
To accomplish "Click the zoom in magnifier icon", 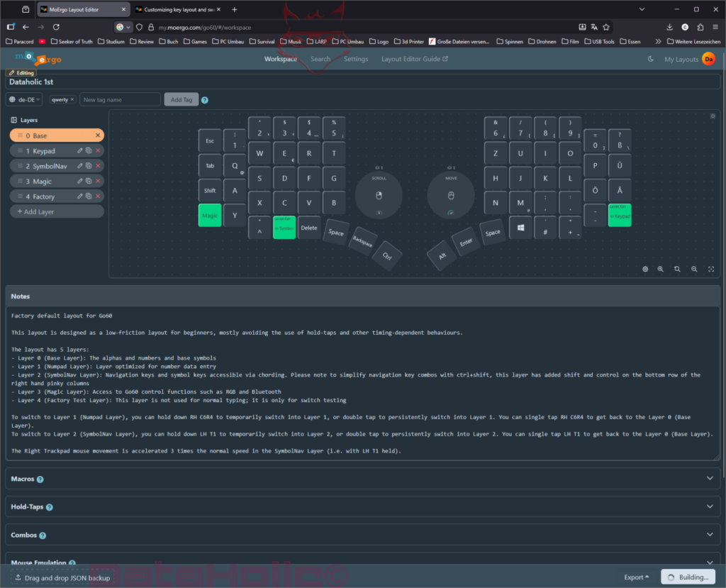I will tap(661, 270).
